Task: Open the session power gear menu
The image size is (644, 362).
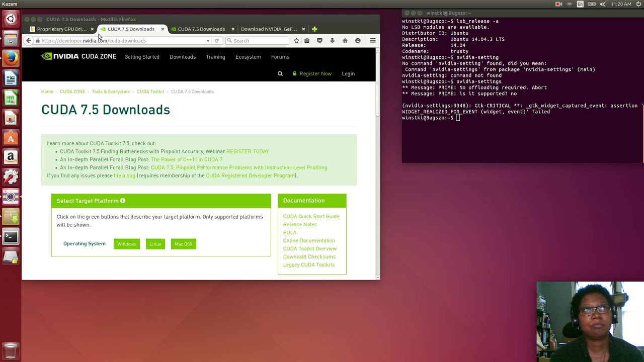Action: pyautogui.click(x=637, y=4)
